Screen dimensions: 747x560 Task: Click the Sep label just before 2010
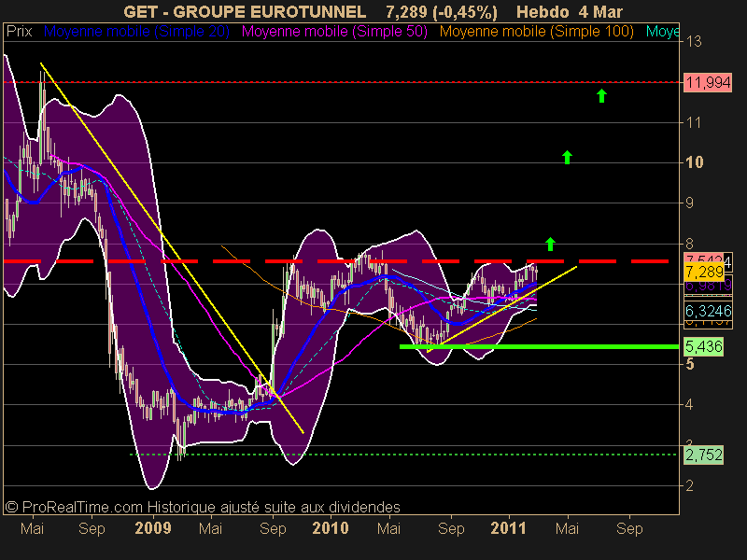click(273, 528)
